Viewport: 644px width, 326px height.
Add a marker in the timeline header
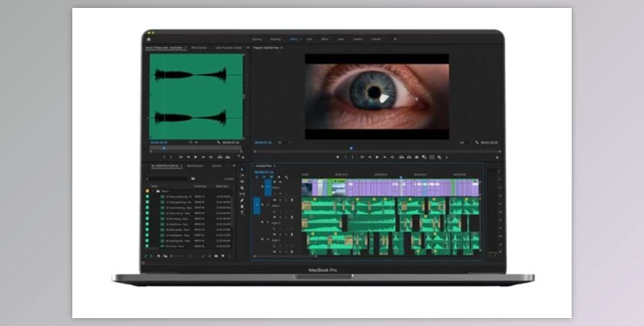pyautogui.click(x=279, y=177)
